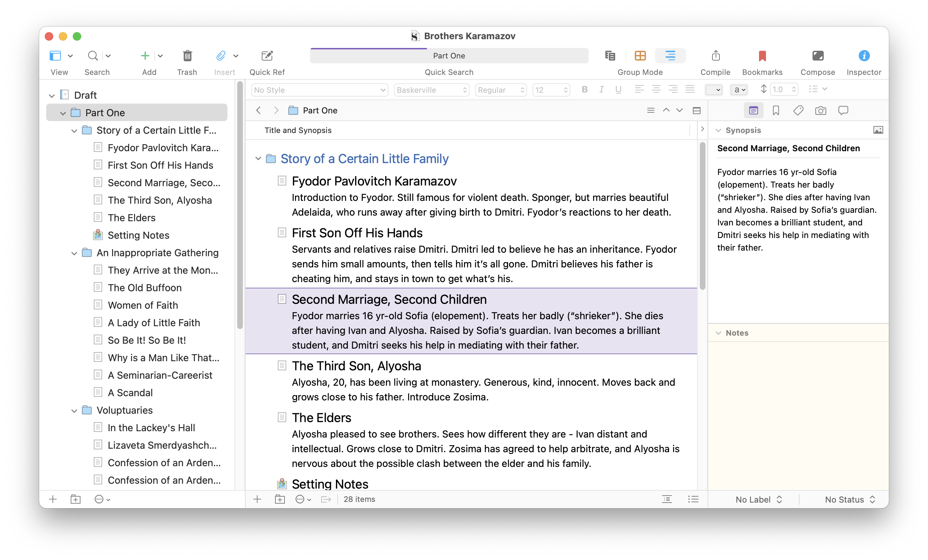The image size is (928, 560).
Task: Open the Bookmarks toolbar icon
Action: 762,56
